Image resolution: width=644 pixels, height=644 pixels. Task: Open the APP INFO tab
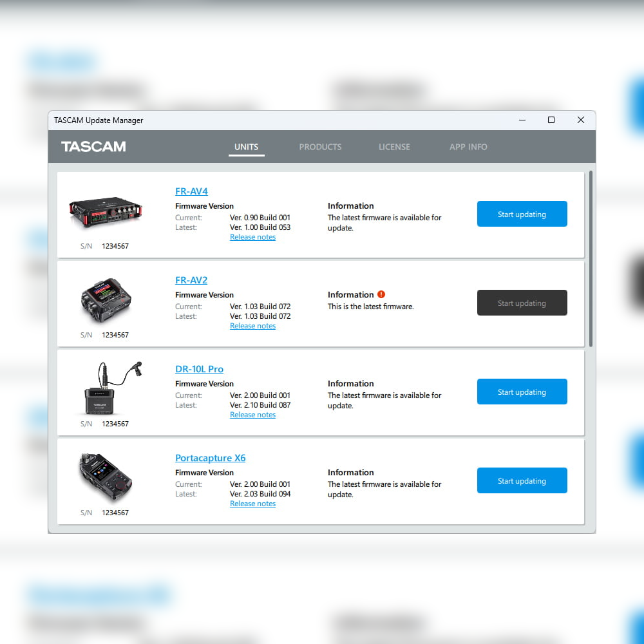(x=468, y=147)
